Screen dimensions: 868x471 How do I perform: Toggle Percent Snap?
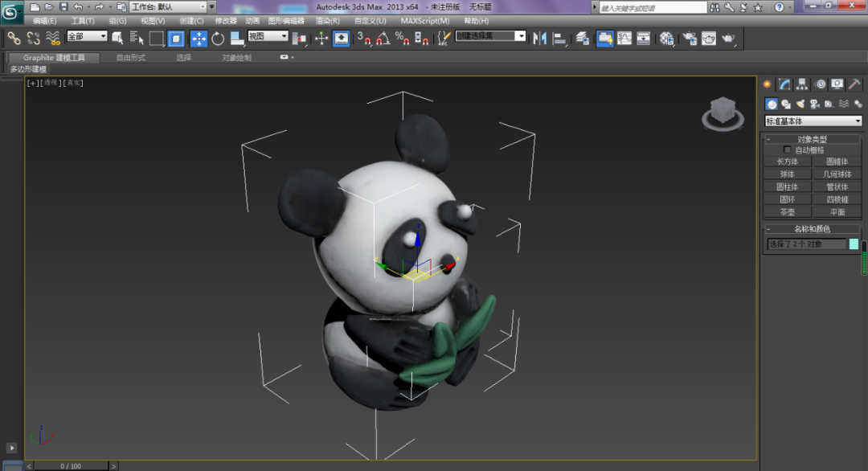tap(402, 39)
